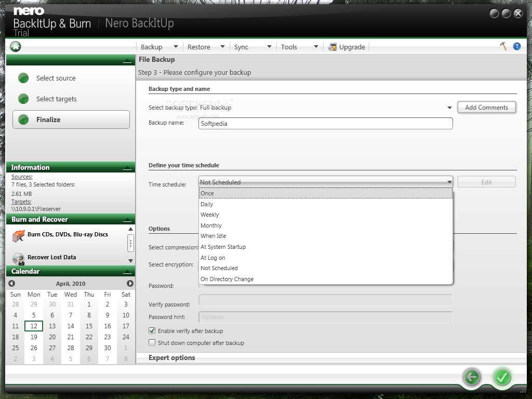Open the backup type dropdown arrow
Image resolution: width=532 pixels, height=399 pixels.
pyautogui.click(x=449, y=108)
